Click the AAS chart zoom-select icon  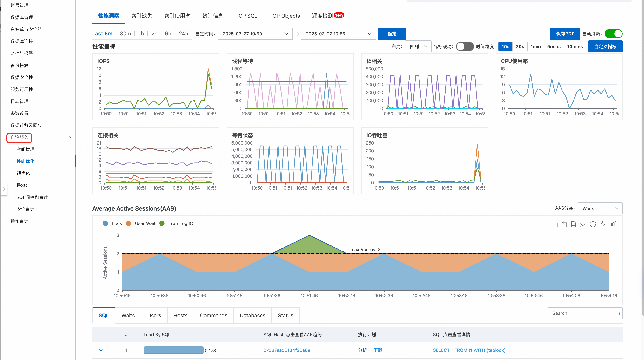[555, 224]
